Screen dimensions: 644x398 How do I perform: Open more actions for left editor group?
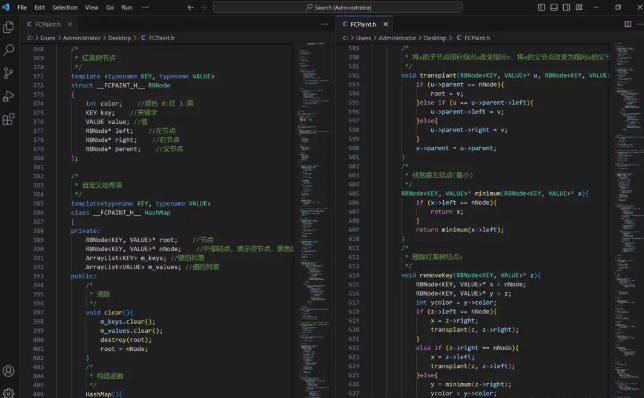(x=324, y=24)
